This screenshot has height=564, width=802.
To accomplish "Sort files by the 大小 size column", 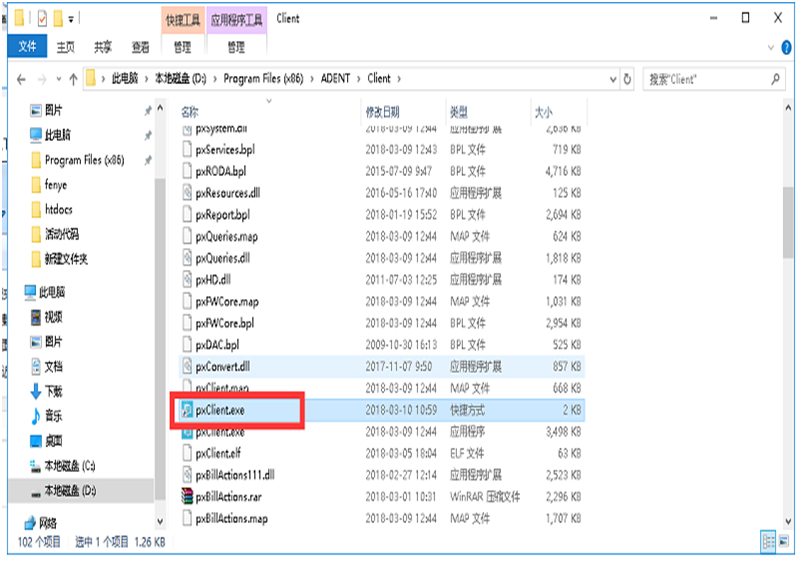I will (x=543, y=112).
